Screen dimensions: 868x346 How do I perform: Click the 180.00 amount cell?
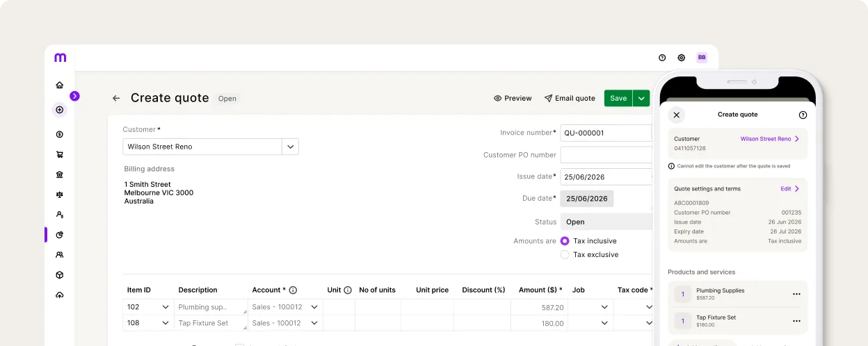pyautogui.click(x=539, y=323)
